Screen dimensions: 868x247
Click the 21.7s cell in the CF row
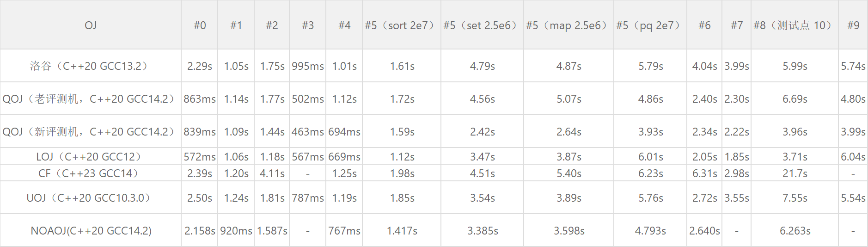[795, 173]
